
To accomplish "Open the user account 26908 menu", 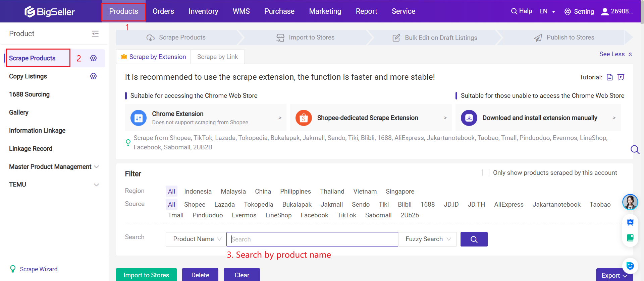I will 617,11.
